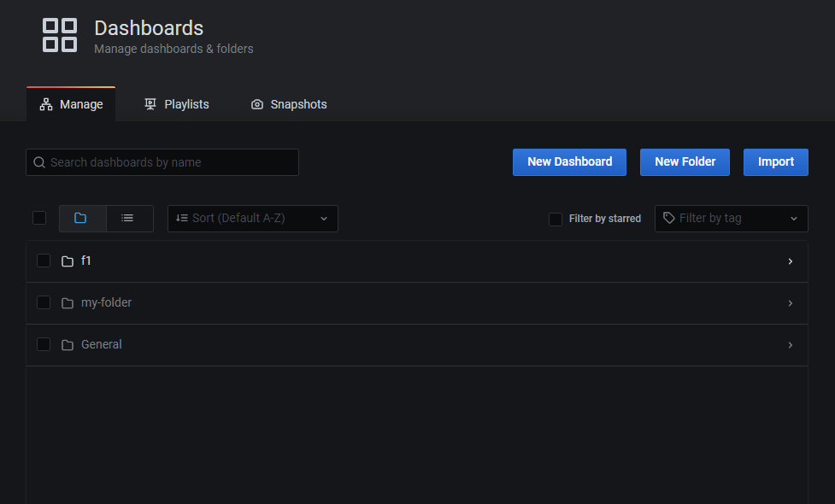Click the tag icon in Filter by tag
835x504 pixels.
click(669, 219)
